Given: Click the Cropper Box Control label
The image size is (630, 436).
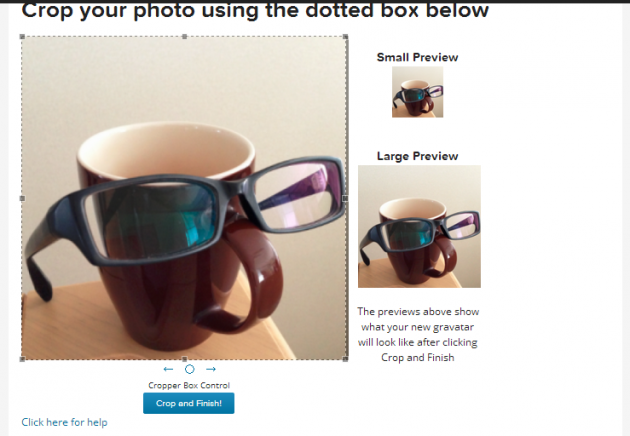Looking at the screenshot, I should 189,385.
